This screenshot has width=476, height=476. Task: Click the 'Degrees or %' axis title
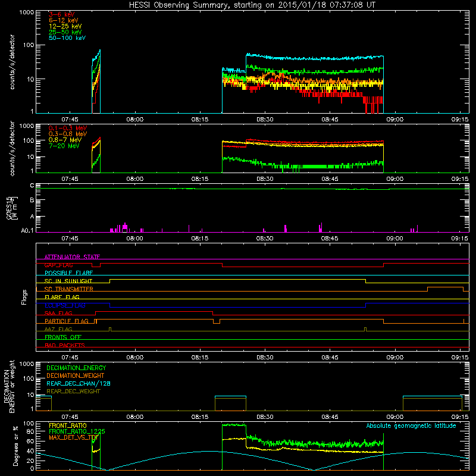15,446
